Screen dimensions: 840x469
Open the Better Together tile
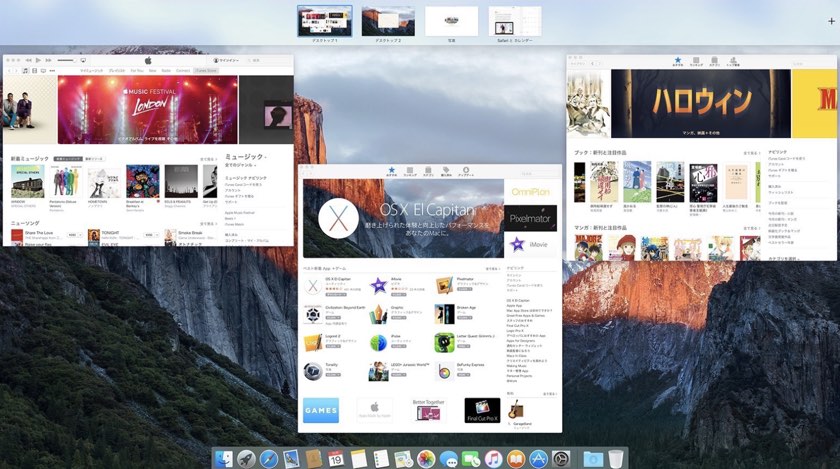click(x=428, y=411)
